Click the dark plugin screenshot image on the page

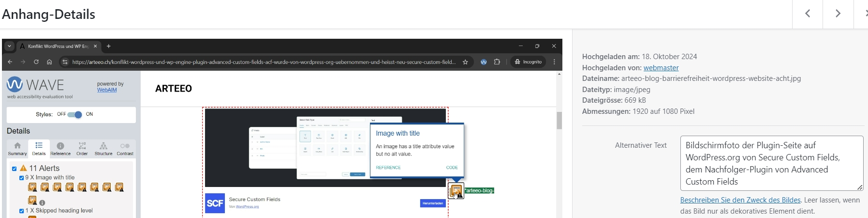click(325, 148)
